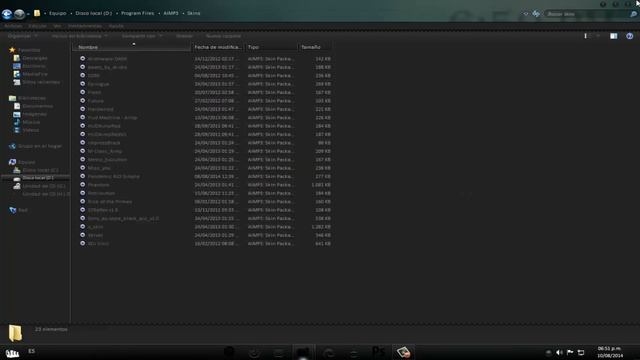
Task: Click Equipo in the address breadcrumb
Action: [x=58, y=13]
